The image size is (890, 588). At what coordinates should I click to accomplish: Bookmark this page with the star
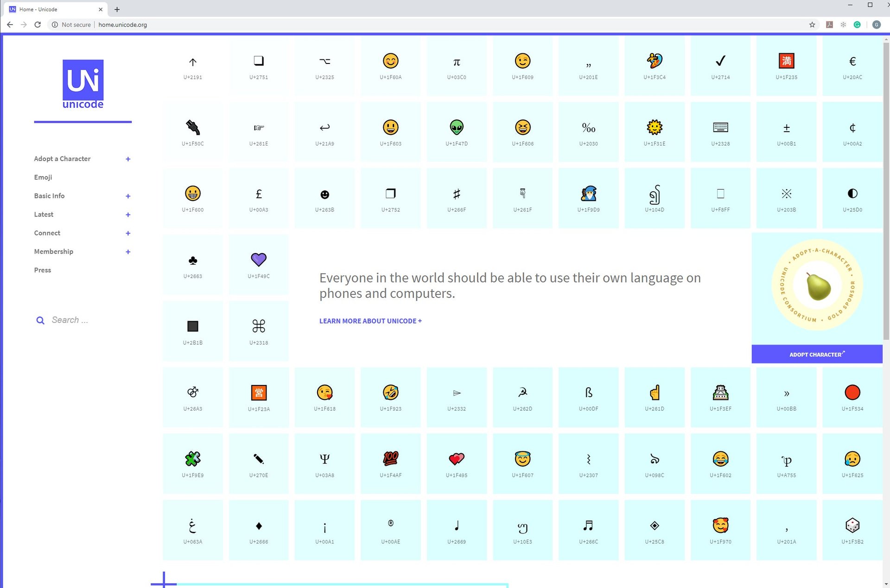tap(812, 25)
